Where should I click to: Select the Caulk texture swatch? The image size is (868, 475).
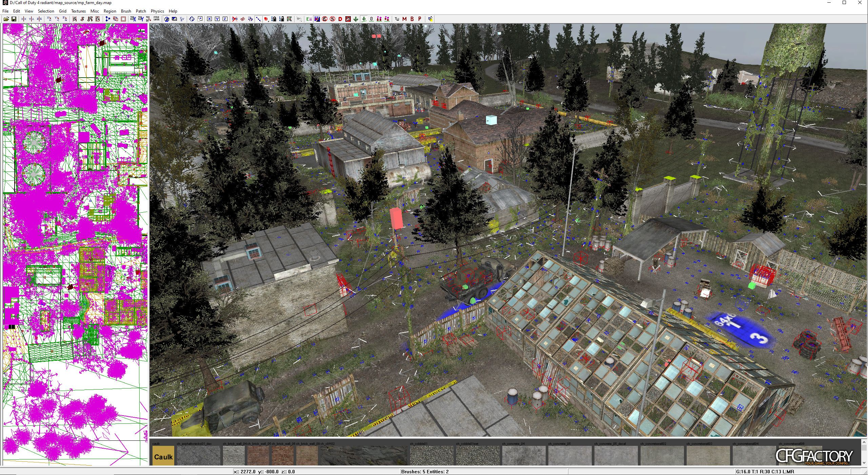[163, 455]
